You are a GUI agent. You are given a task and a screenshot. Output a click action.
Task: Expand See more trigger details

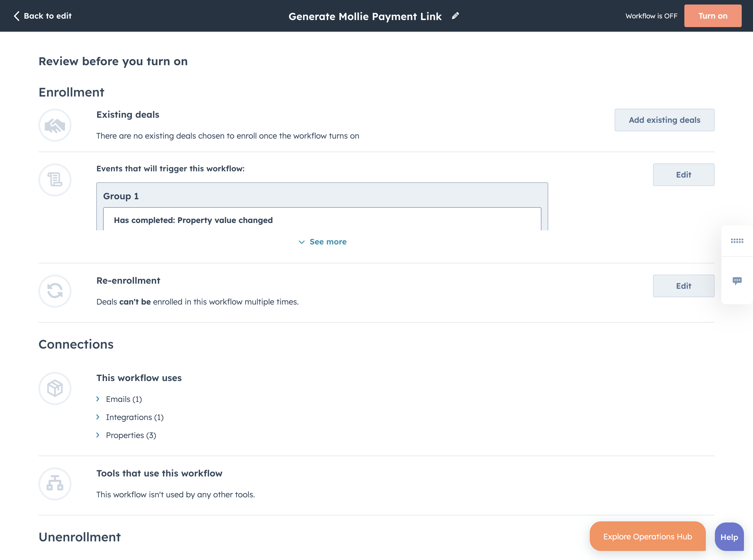pos(322,242)
